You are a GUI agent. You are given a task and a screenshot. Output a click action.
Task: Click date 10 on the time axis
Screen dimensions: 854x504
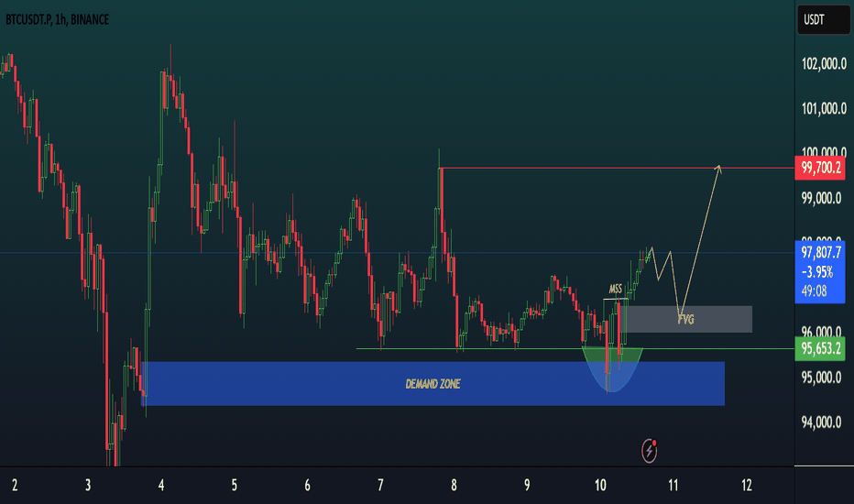(600, 485)
